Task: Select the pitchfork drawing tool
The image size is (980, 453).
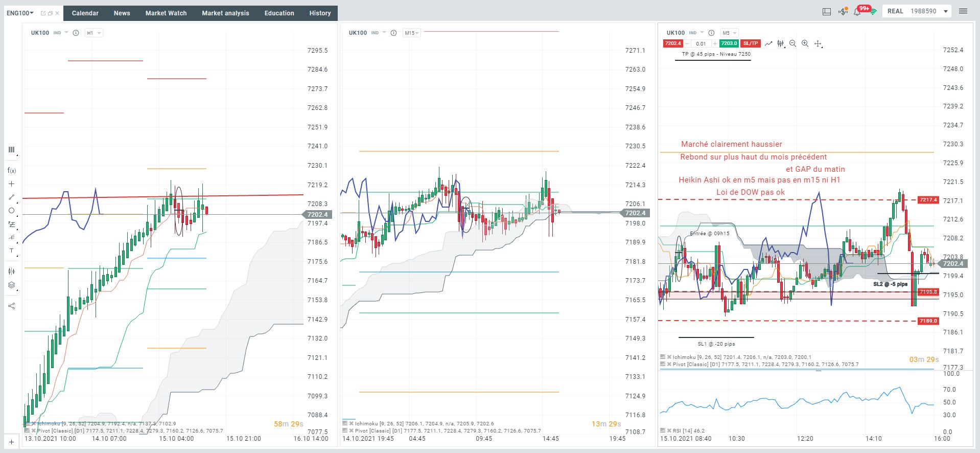Action: 11,237
